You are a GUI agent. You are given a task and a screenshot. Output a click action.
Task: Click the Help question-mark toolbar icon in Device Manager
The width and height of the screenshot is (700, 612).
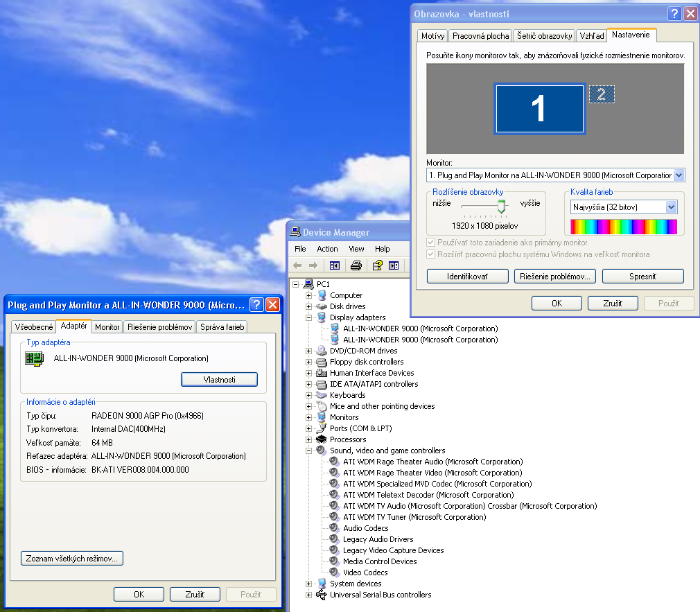click(378, 265)
